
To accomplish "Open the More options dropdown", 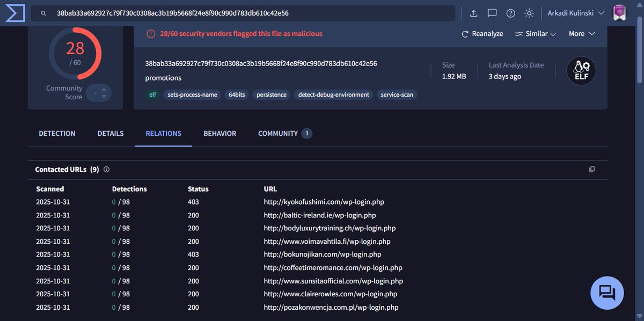I will pyautogui.click(x=581, y=33).
